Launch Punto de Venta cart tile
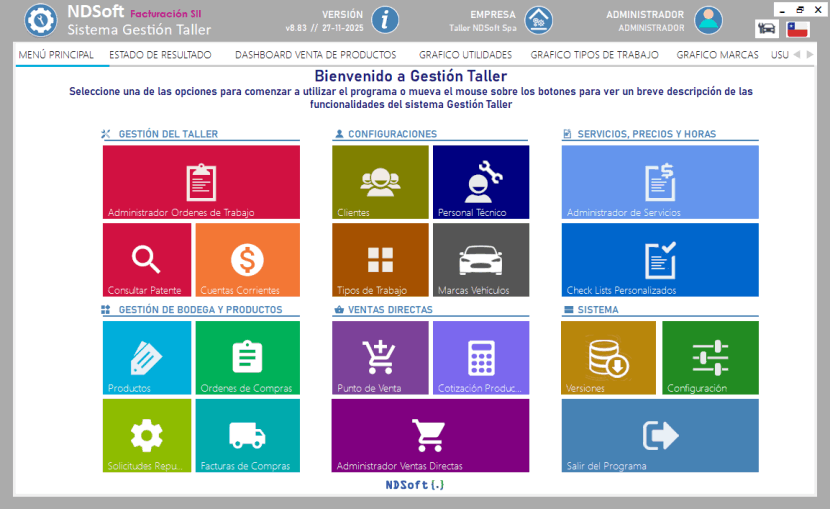 coord(380,357)
